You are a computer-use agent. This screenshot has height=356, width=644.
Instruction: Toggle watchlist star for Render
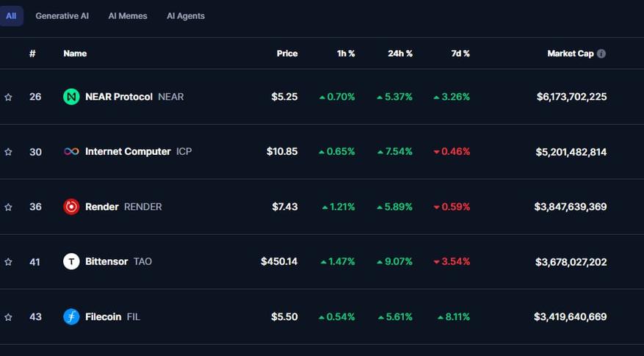[x=8, y=207]
